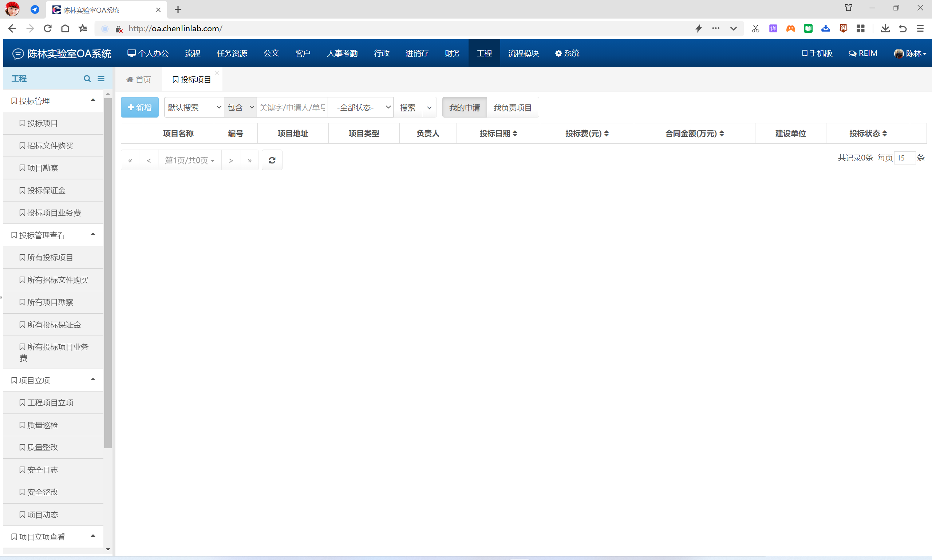This screenshot has height=560, width=932.
Task: Open the address bar history chevron
Action: point(733,28)
